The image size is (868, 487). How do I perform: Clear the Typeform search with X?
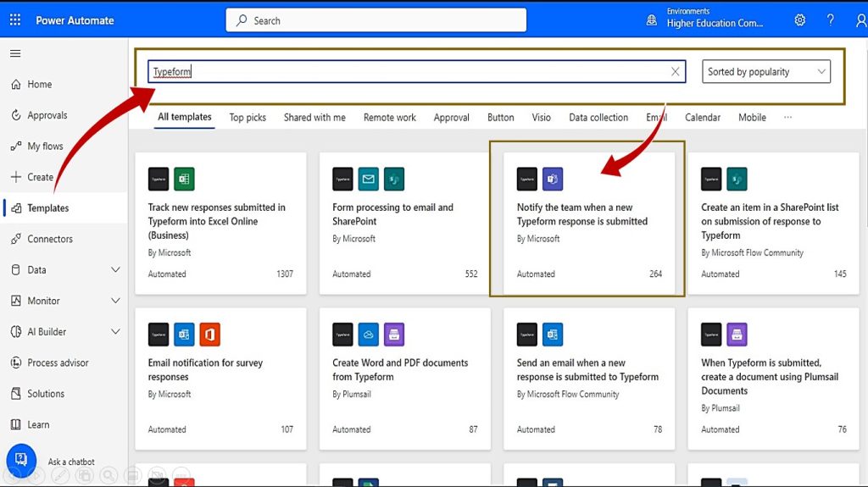(675, 71)
